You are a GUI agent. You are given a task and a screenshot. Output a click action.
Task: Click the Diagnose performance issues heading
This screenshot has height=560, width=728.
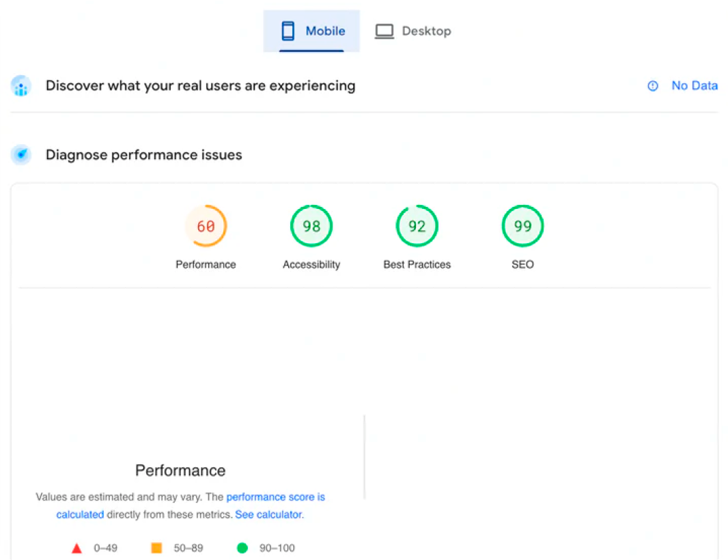click(x=143, y=155)
